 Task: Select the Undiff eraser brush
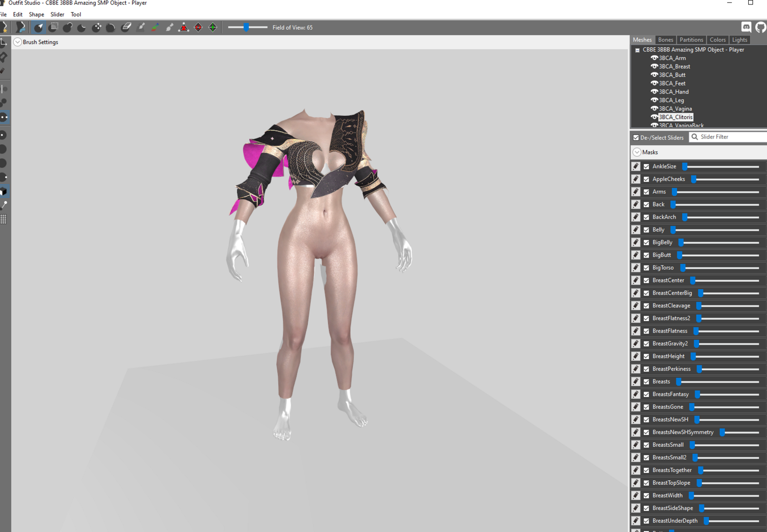[x=126, y=28]
